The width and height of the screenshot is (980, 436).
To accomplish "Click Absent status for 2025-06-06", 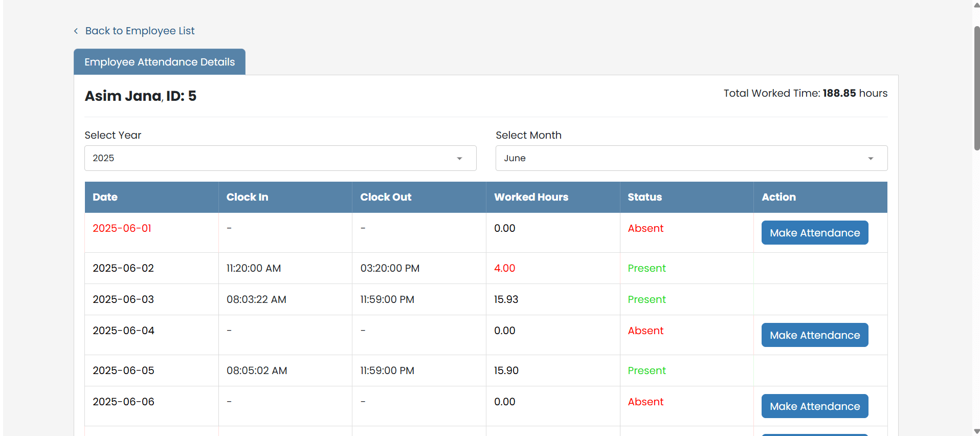I will (645, 402).
